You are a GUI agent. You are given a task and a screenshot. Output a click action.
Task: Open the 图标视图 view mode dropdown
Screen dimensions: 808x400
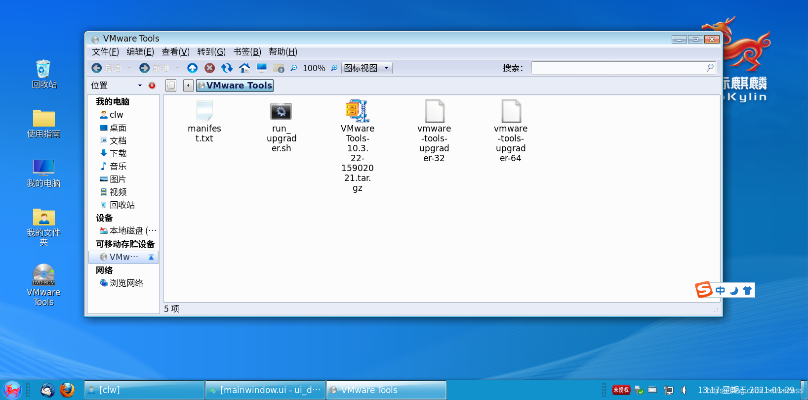coord(367,68)
